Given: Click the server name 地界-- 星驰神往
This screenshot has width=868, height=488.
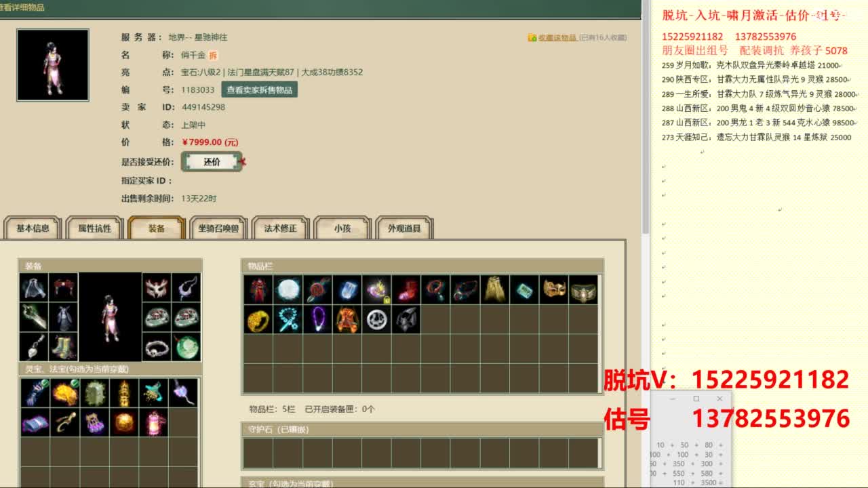Looking at the screenshot, I should coord(198,37).
